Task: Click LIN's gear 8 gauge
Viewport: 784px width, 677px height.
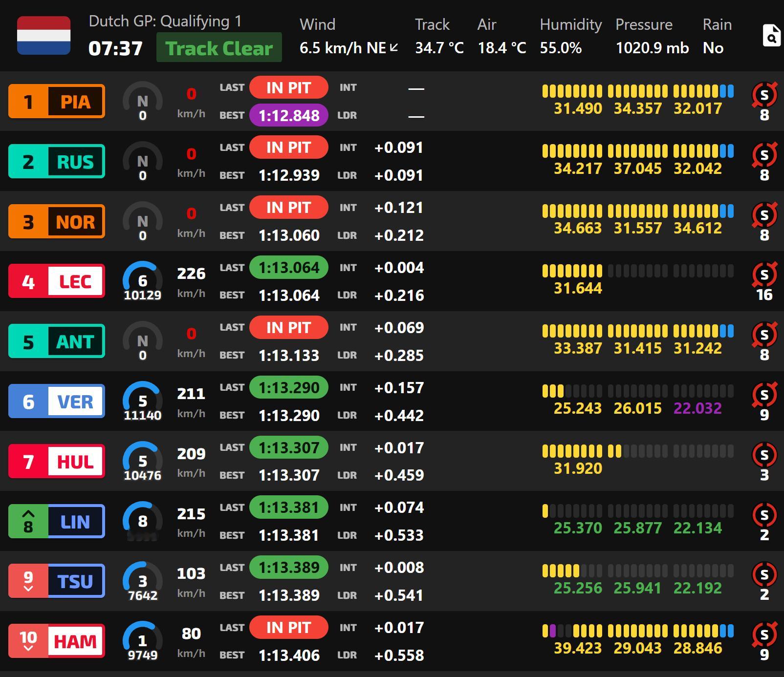Action: coord(142,522)
